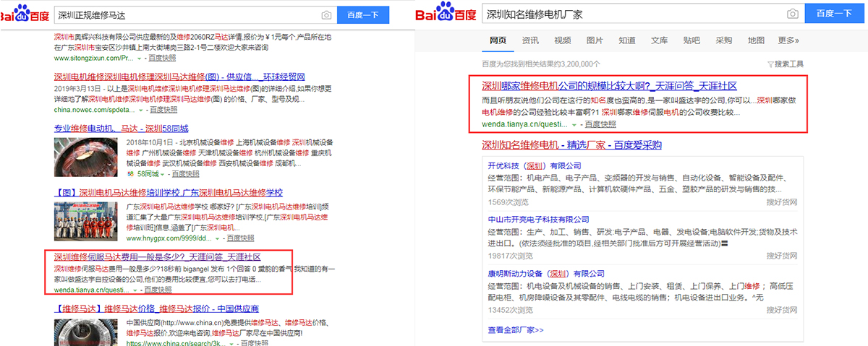Click the 百度一下 button next to 深圳正规维修马达
This screenshot has height=346, width=868.
(363, 14)
